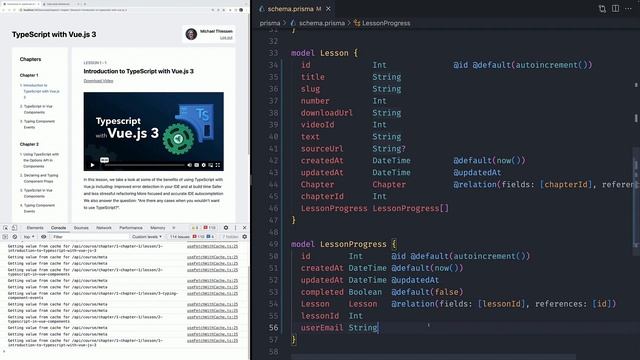640x360 pixels.
Task: Play the lesson video
Action: click(93, 165)
